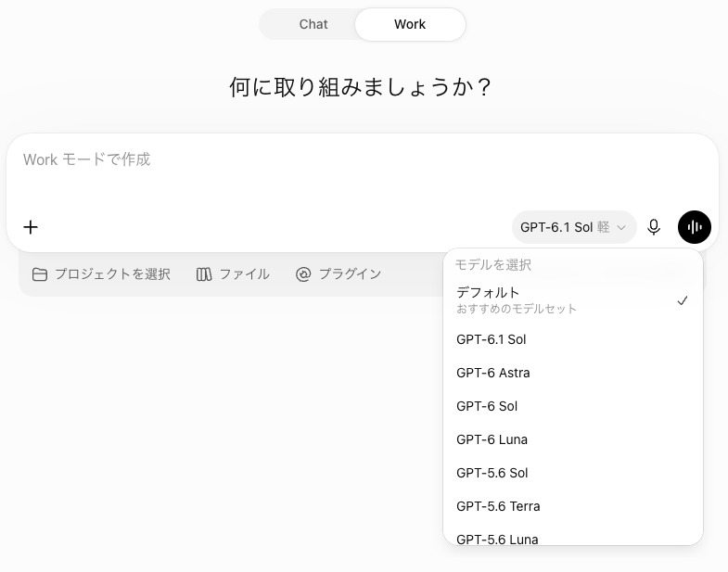Select the Work tab
728x572 pixels.
point(410,24)
